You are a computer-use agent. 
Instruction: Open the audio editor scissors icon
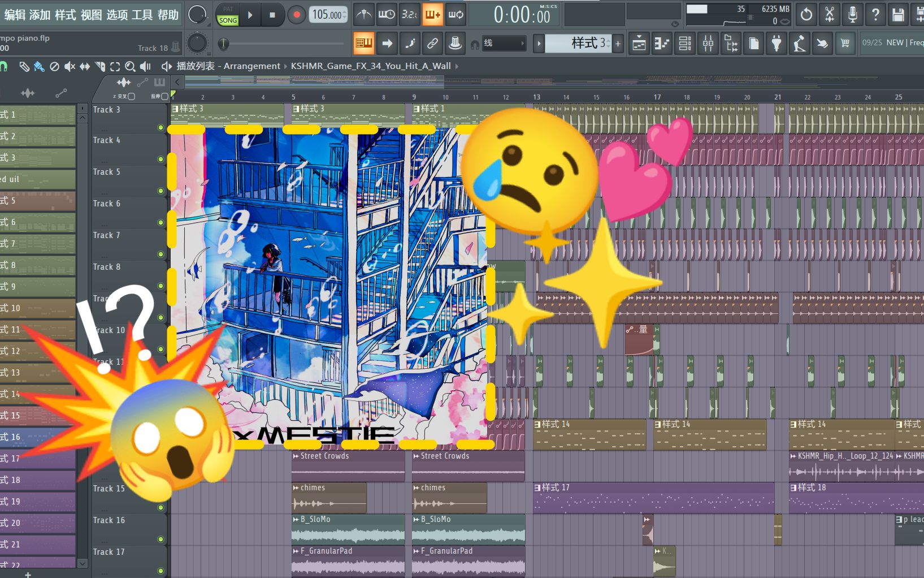coord(830,15)
